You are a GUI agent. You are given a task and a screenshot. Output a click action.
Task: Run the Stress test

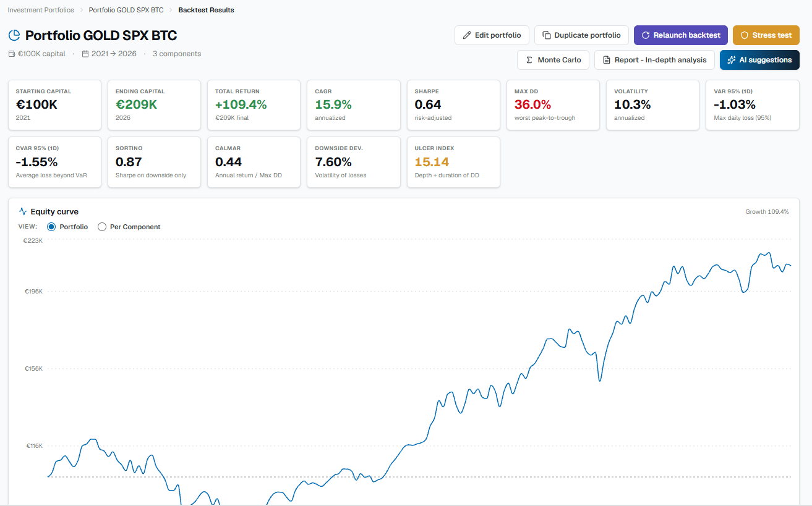click(766, 35)
